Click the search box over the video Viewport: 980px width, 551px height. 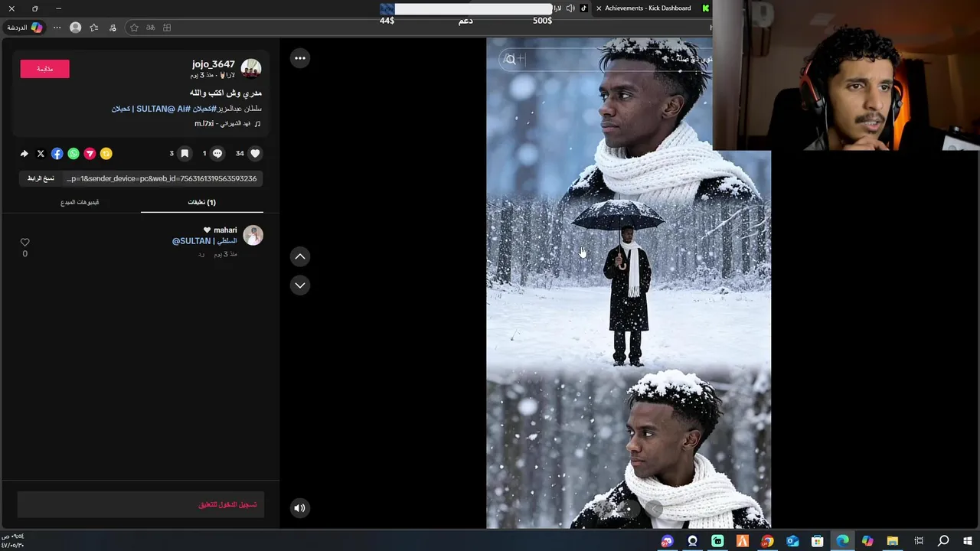tap(605, 59)
